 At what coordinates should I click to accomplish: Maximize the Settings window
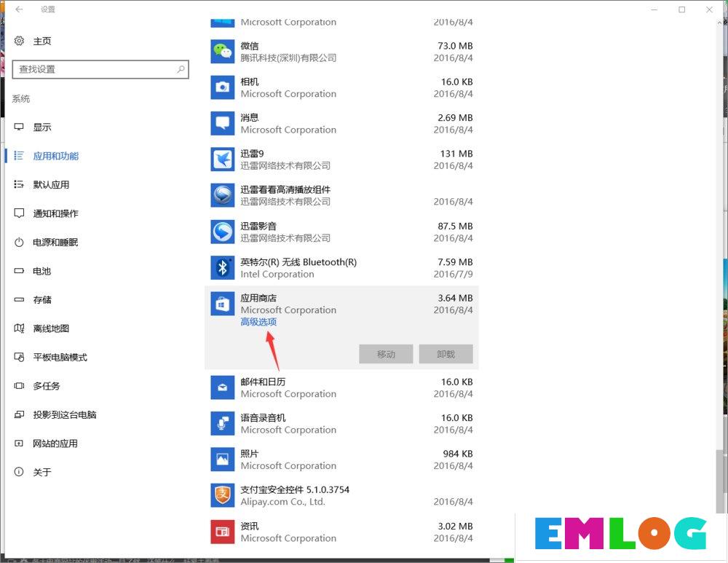click(681, 9)
